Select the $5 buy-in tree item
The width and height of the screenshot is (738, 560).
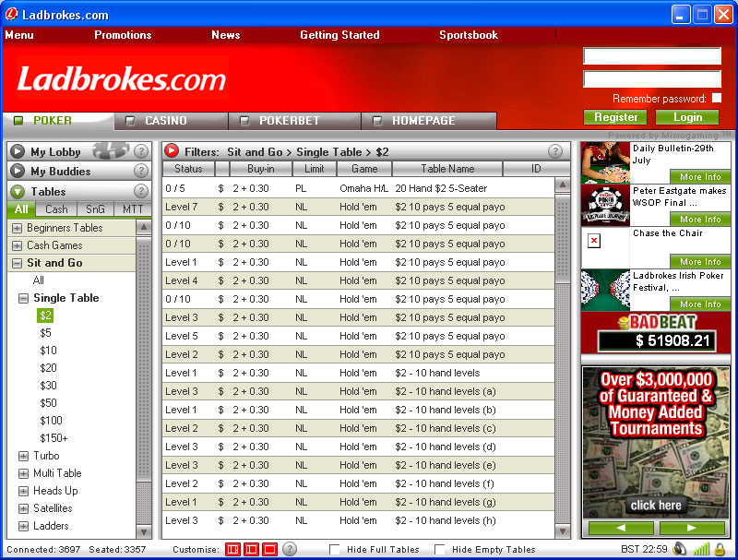tap(45, 333)
